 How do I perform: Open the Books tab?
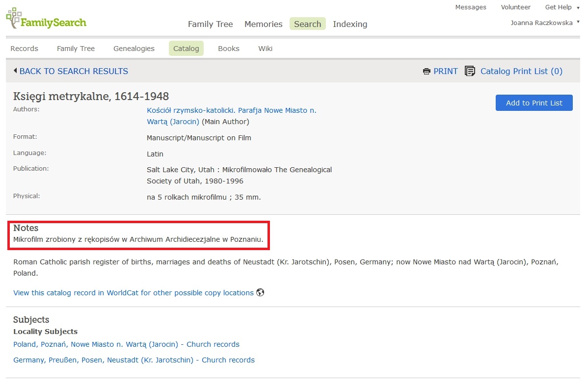point(228,49)
